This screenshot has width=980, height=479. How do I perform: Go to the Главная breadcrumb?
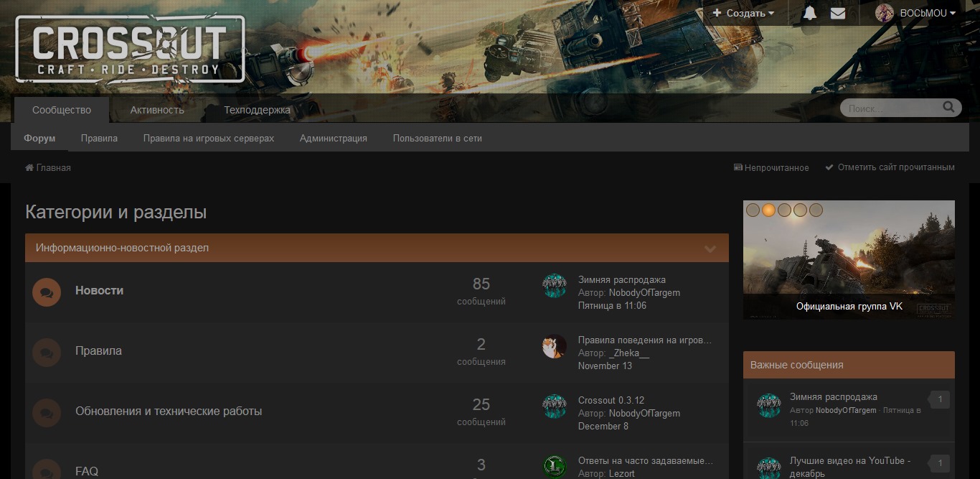coord(48,167)
